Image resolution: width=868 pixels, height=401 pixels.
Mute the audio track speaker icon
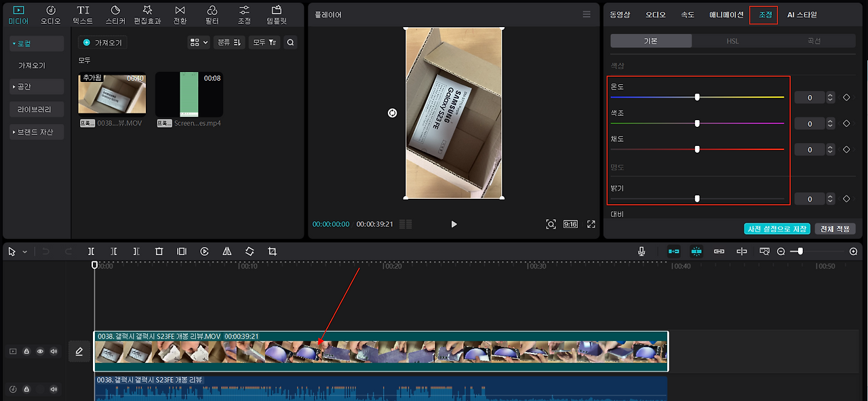coord(54,389)
